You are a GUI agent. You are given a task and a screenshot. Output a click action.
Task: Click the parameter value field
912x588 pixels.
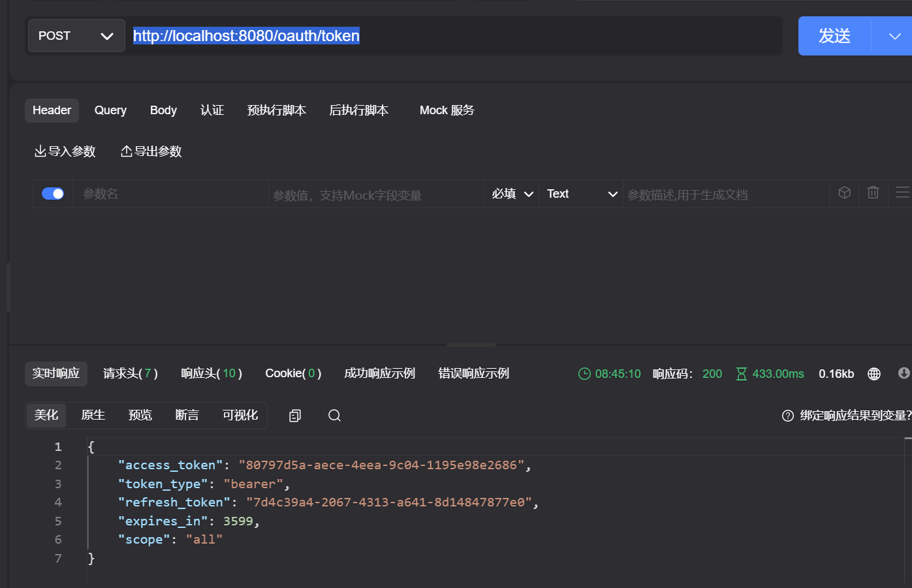point(376,194)
